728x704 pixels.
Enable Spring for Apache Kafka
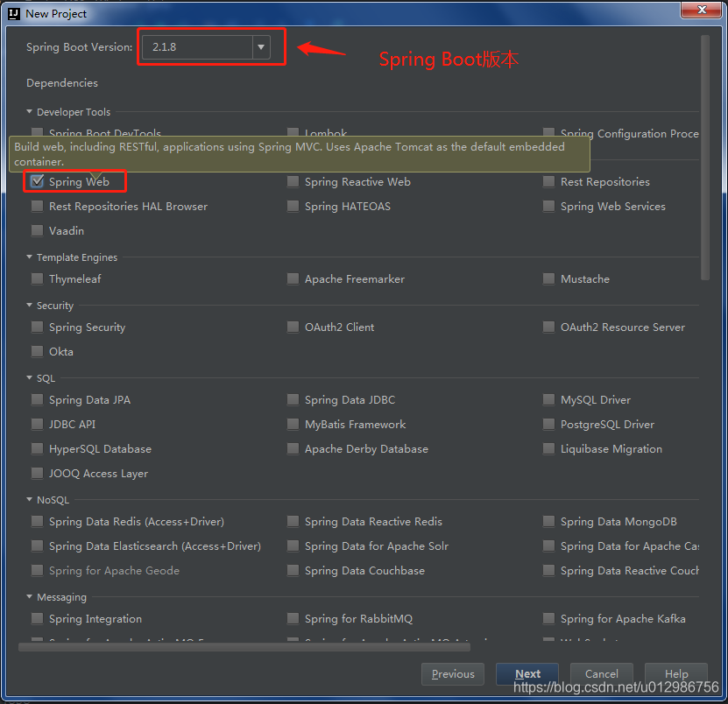click(548, 619)
